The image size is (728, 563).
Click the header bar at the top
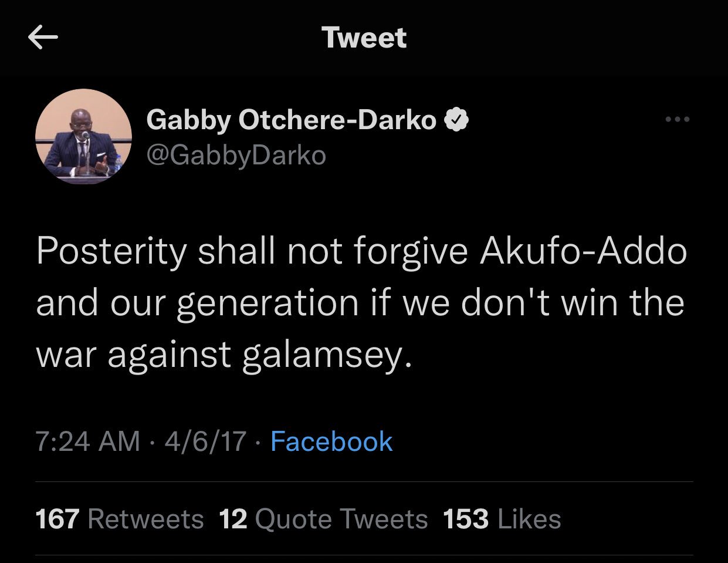coord(364,36)
